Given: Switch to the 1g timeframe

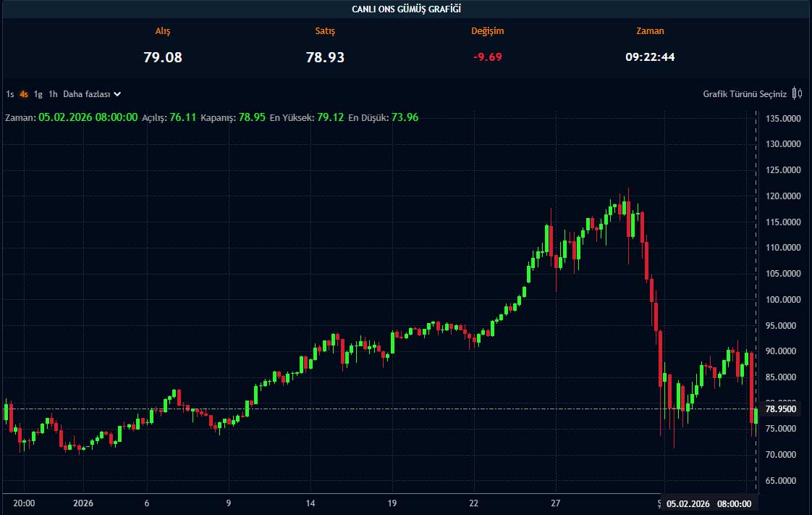Looking at the screenshot, I should point(38,94).
